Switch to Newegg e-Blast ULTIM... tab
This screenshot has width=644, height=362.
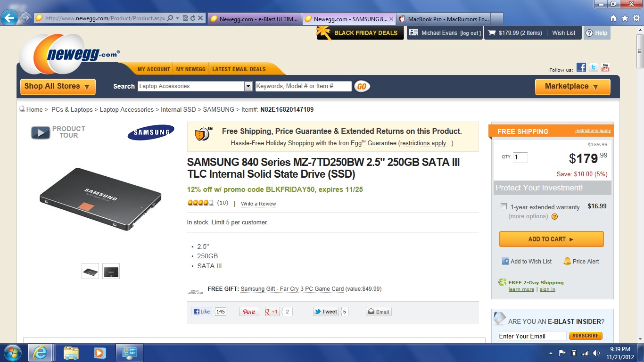pyautogui.click(x=255, y=19)
